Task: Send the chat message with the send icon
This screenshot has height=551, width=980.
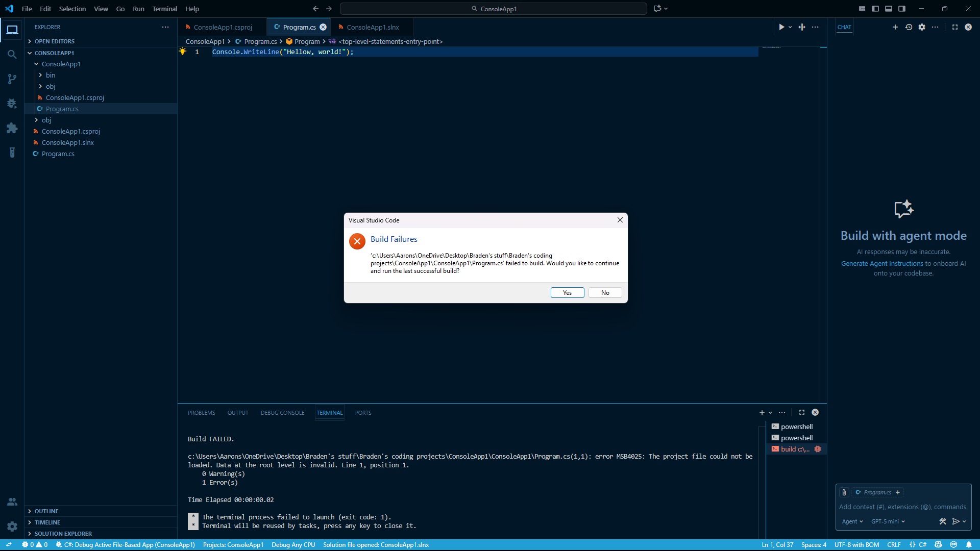Action: (x=955, y=521)
